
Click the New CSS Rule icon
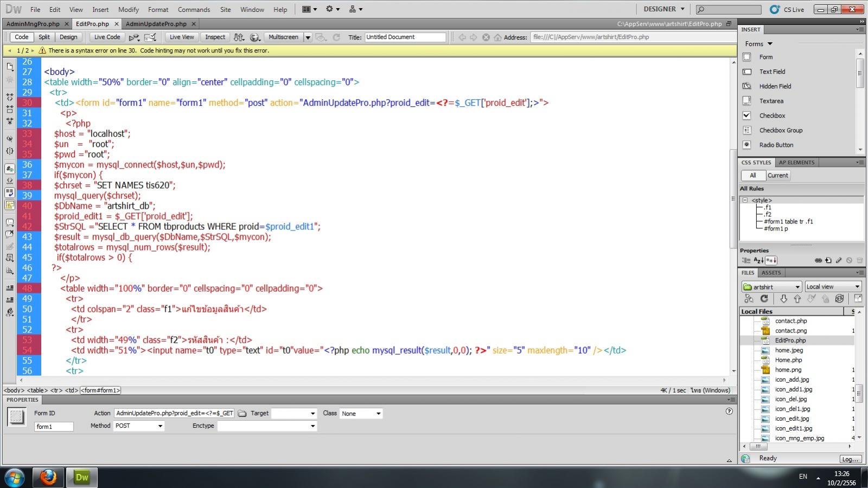pos(828,260)
